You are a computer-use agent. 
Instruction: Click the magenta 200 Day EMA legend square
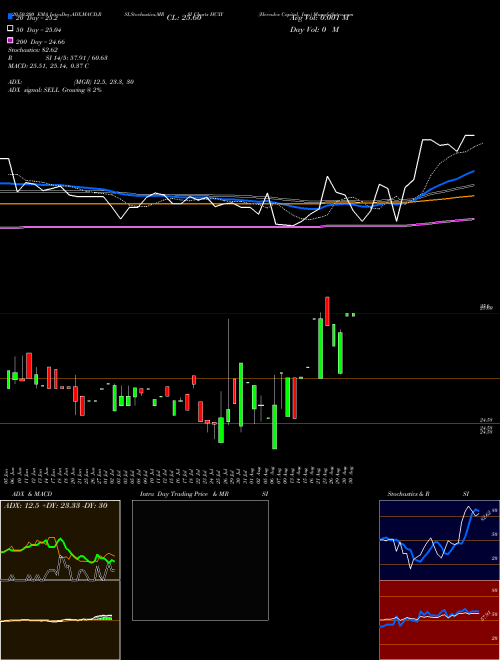10,40
